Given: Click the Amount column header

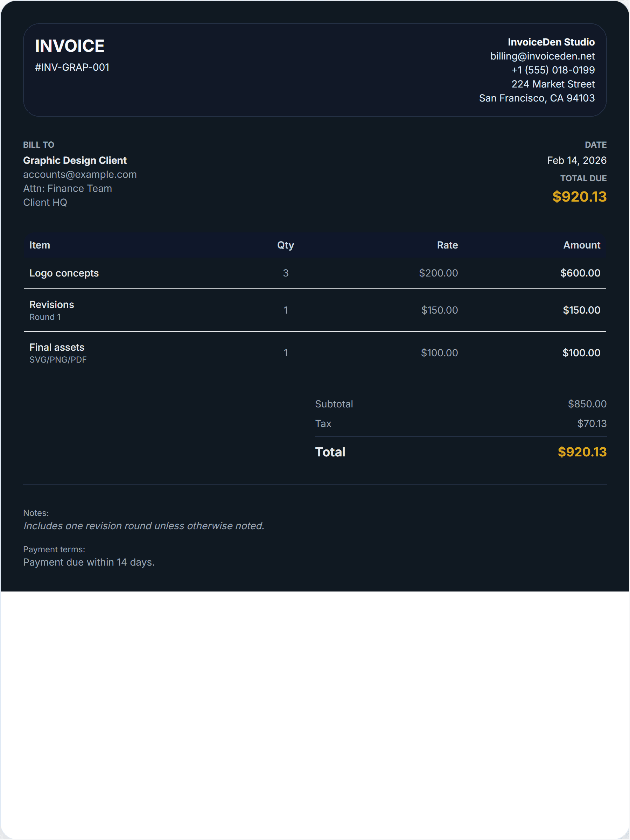Looking at the screenshot, I should coord(581,245).
